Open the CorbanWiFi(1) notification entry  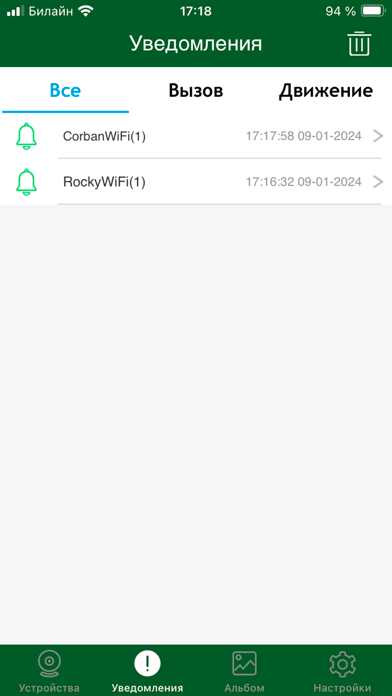196,136
